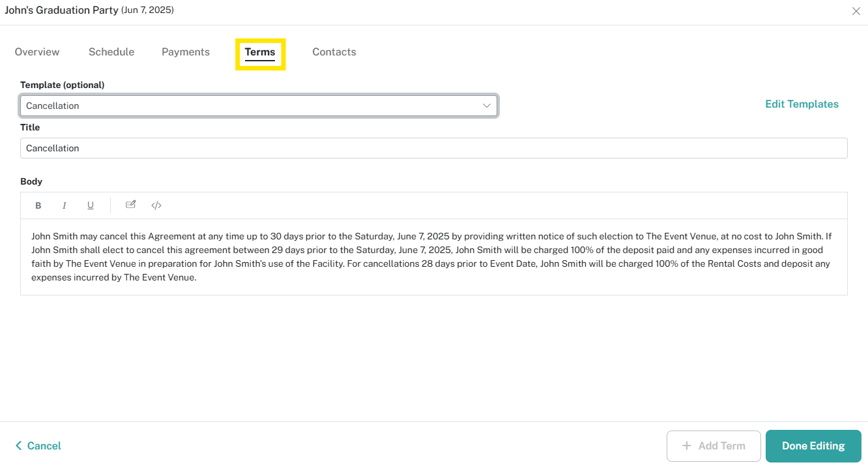
Task: Focus the Title input field
Action: tap(434, 148)
